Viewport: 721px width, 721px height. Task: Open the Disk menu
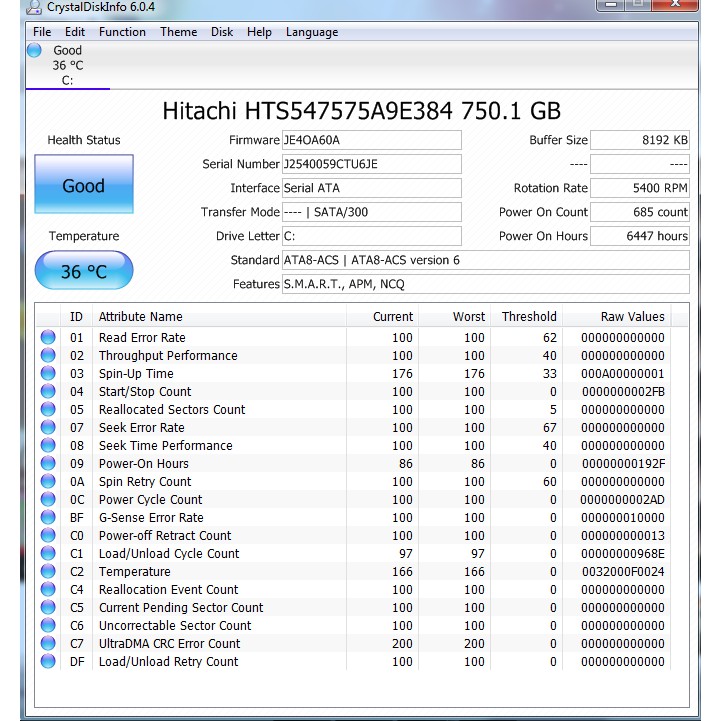coord(222,32)
